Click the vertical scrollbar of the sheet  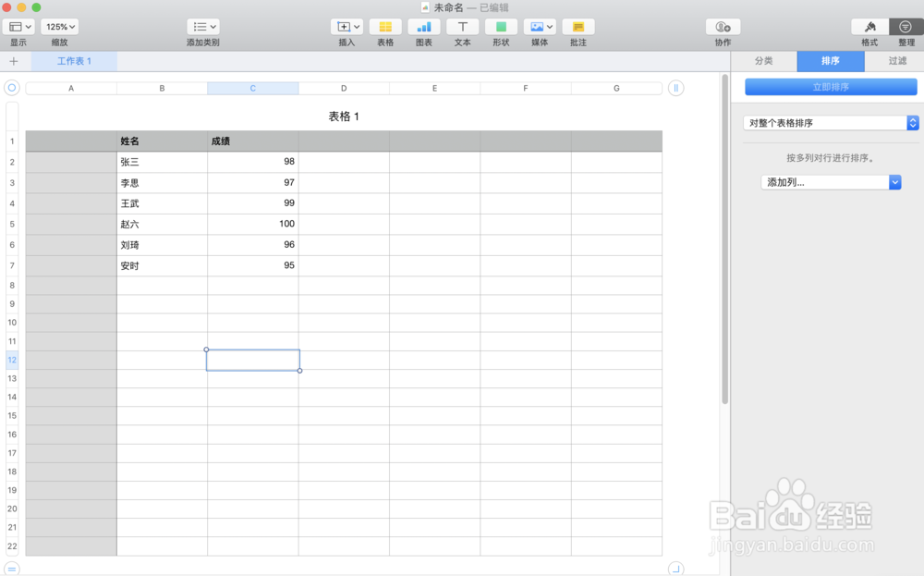(724, 239)
